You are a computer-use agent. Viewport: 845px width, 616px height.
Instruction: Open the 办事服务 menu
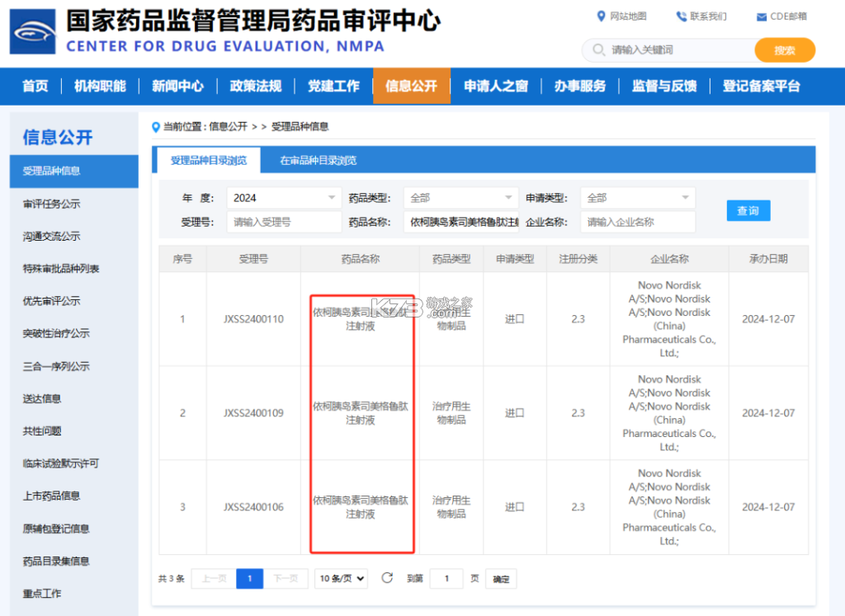(x=580, y=86)
